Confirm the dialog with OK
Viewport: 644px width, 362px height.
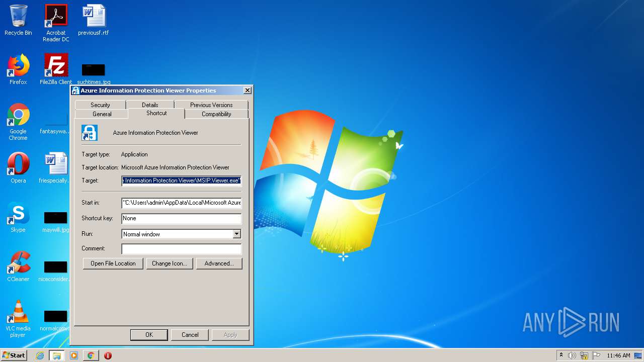tap(149, 335)
